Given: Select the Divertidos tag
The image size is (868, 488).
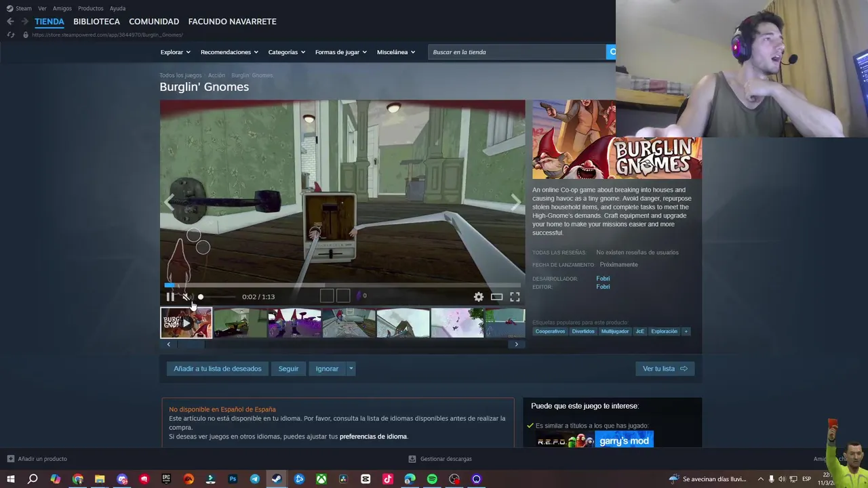Looking at the screenshot, I should 583,331.
